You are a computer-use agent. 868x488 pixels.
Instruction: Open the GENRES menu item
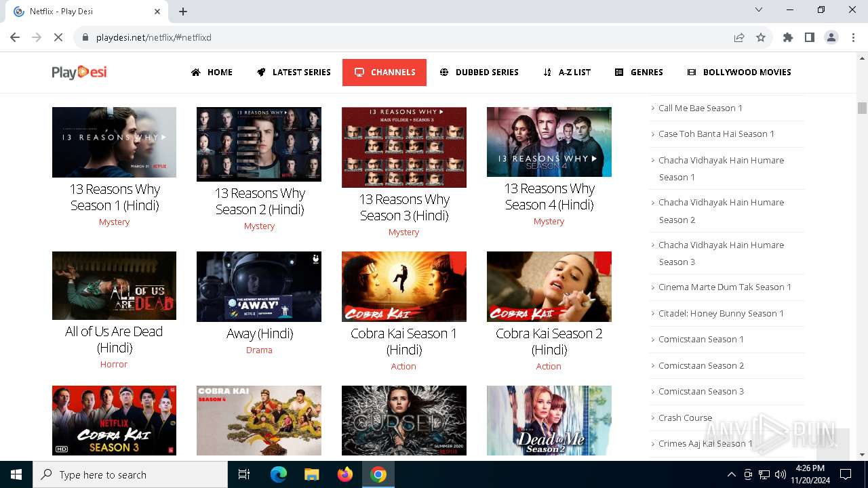click(639, 72)
